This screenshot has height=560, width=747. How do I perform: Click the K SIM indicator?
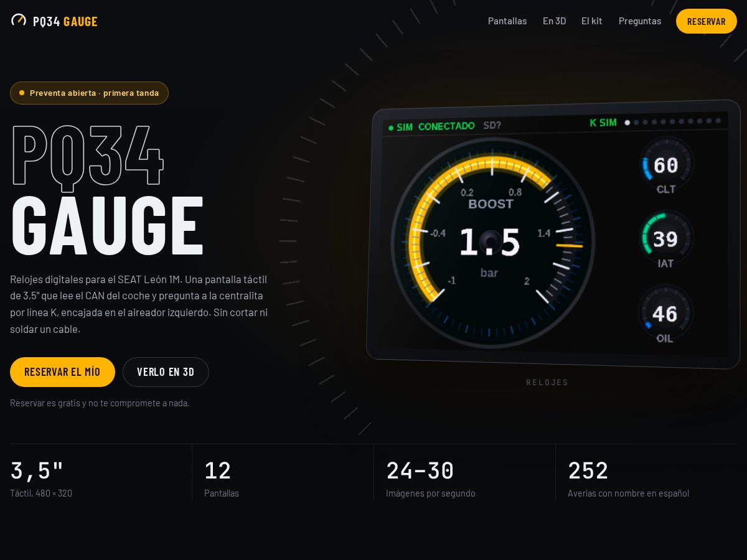point(603,123)
